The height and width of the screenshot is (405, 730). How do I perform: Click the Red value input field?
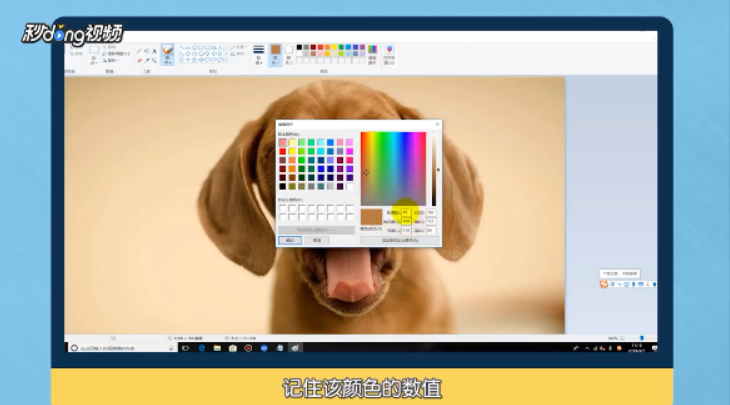click(x=431, y=212)
